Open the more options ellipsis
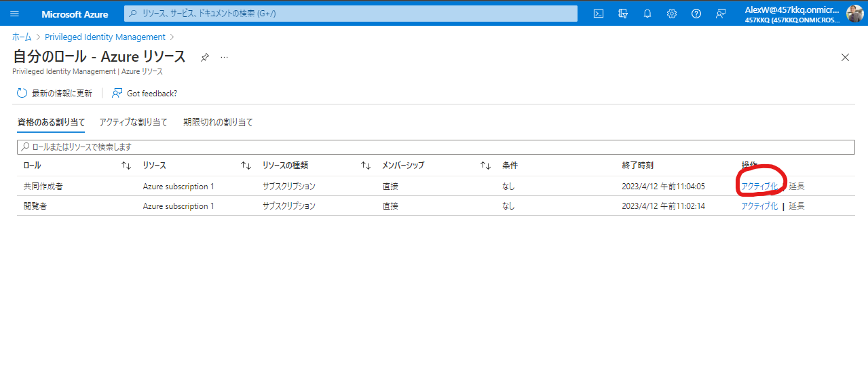The width and height of the screenshot is (868, 367). tap(224, 58)
